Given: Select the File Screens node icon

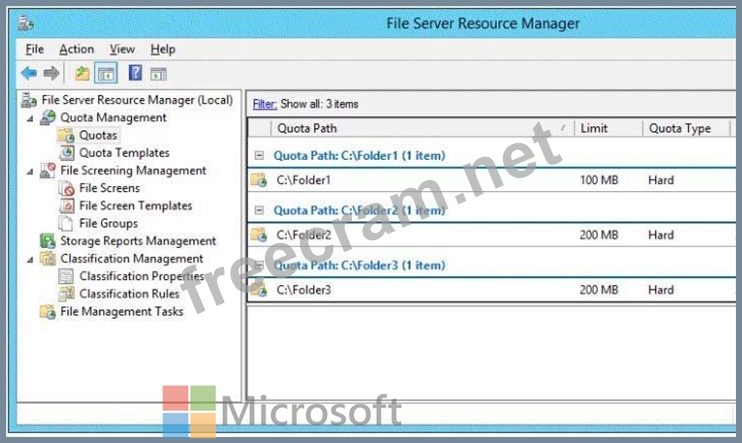Looking at the screenshot, I should coord(67,188).
